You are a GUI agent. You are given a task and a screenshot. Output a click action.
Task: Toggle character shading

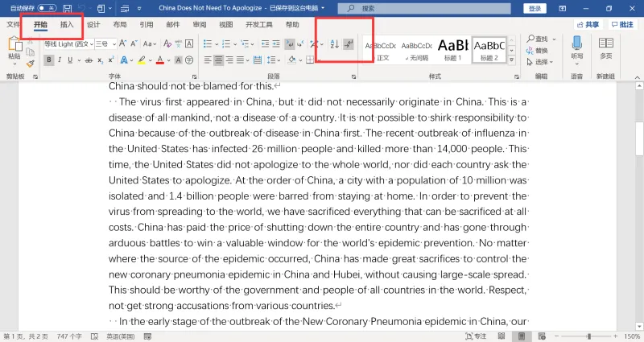click(178, 60)
